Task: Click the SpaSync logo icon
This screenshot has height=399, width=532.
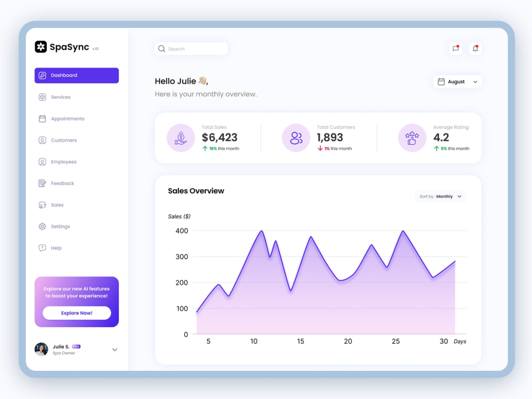Action: (x=41, y=47)
